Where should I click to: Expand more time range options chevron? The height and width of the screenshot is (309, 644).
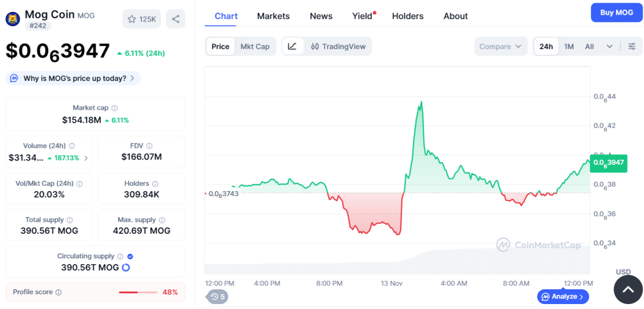click(610, 47)
